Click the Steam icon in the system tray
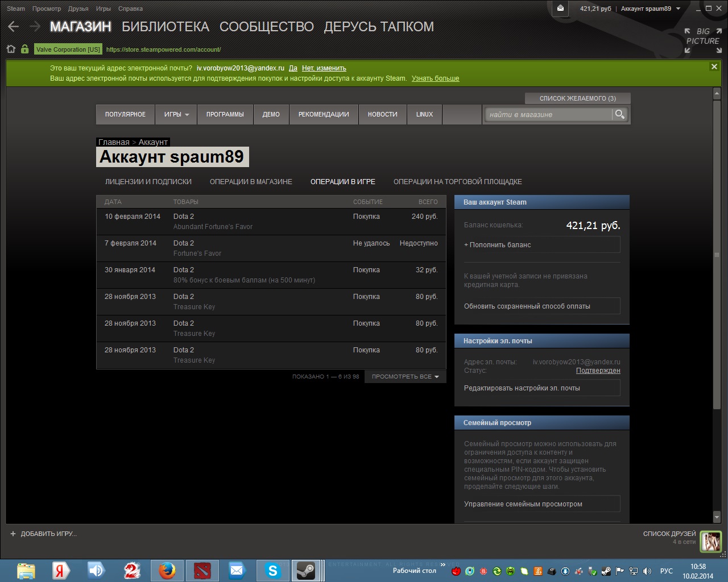This screenshot has height=582, width=728. [606, 571]
